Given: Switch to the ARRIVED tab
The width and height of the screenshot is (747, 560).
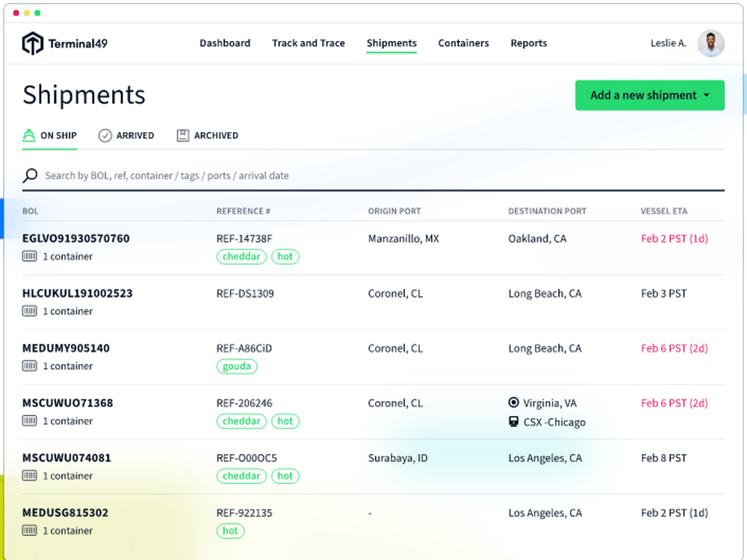Looking at the screenshot, I should click(126, 136).
